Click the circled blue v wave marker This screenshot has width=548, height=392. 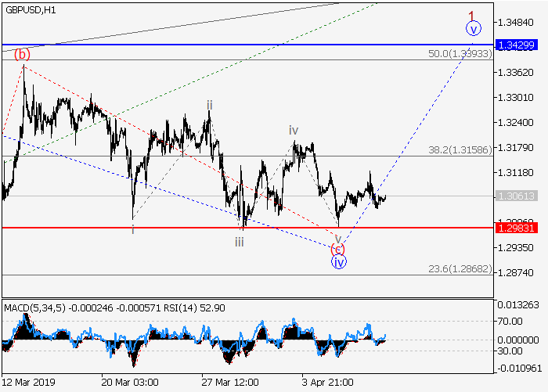(x=474, y=29)
